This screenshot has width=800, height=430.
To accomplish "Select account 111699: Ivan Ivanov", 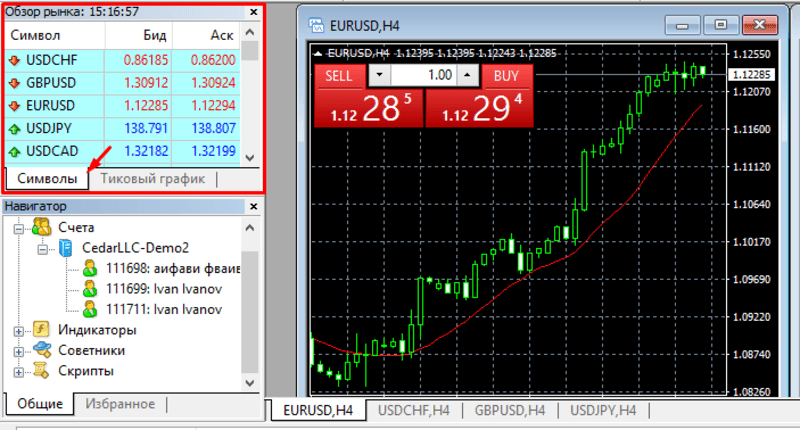I will 164,289.
